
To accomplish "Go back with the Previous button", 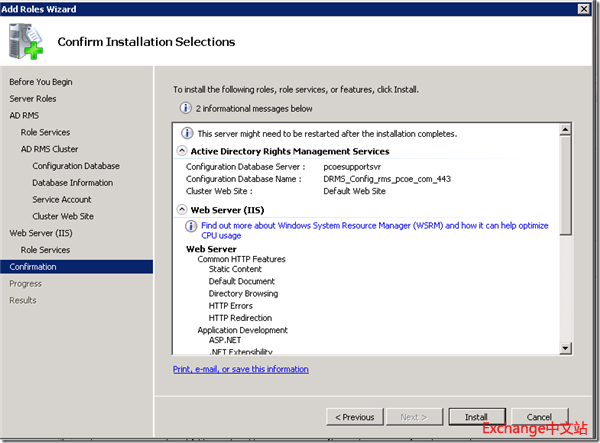I will [355, 417].
